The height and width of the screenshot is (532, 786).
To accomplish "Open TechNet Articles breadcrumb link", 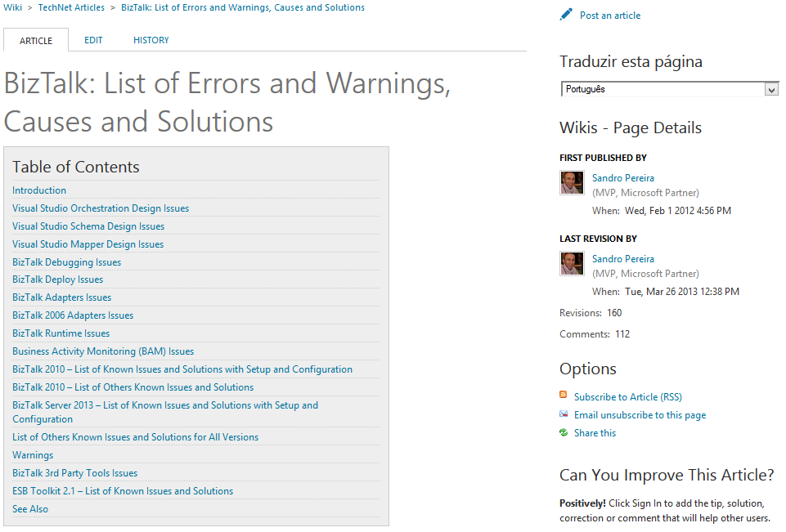I will (x=71, y=7).
